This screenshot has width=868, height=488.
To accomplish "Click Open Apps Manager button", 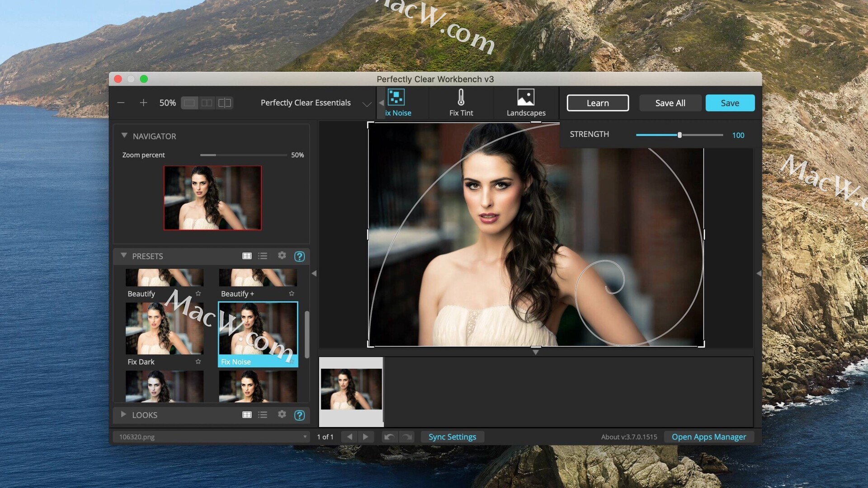I will [x=708, y=437].
